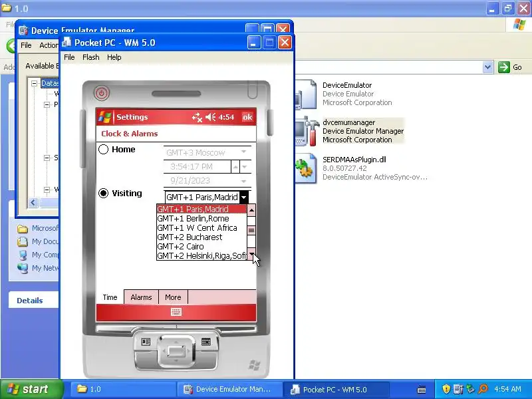Click the tray safely remove hardware icon
This screenshot has height=399, width=532.
471,389
